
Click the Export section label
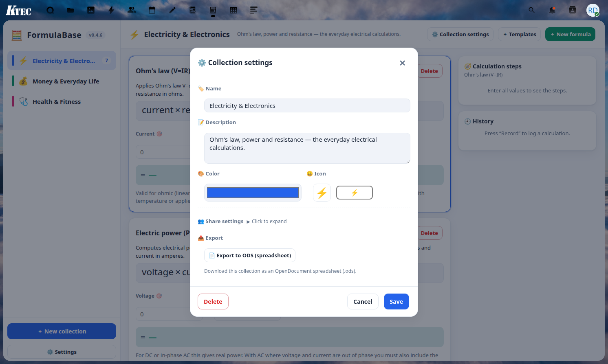(210, 238)
